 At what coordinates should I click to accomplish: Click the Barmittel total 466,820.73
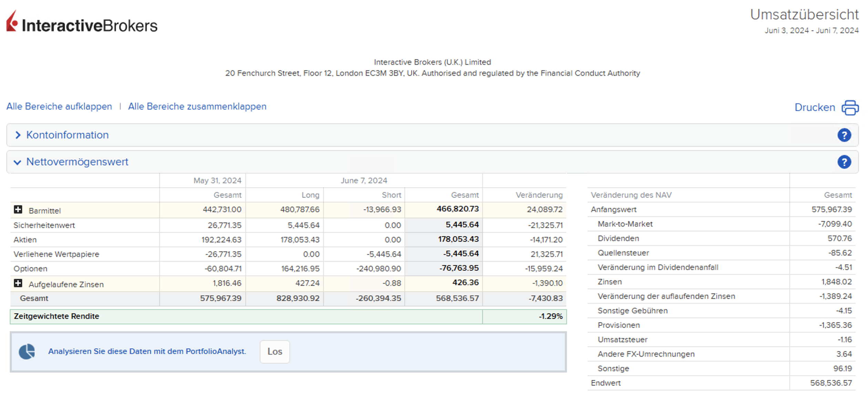tap(458, 209)
